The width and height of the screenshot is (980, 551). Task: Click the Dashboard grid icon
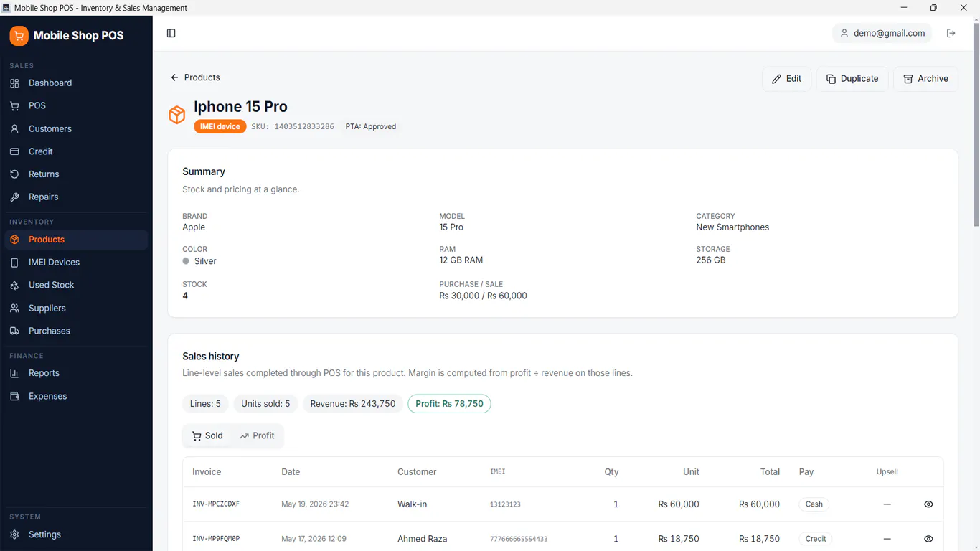point(14,83)
